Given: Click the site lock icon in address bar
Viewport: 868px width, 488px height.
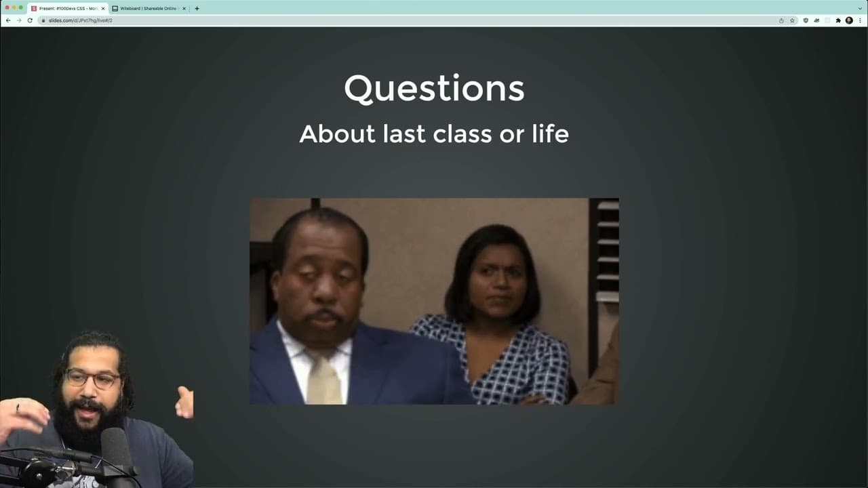Looking at the screenshot, I should click(43, 20).
